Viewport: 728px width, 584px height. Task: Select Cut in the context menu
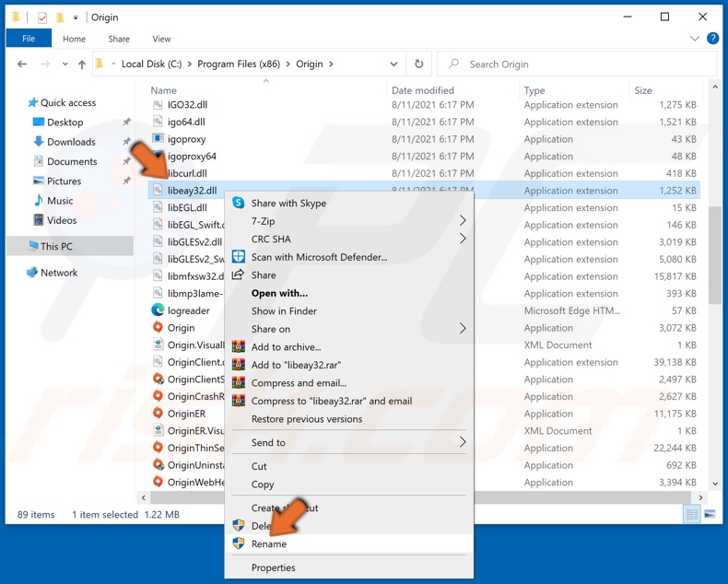tap(348, 466)
